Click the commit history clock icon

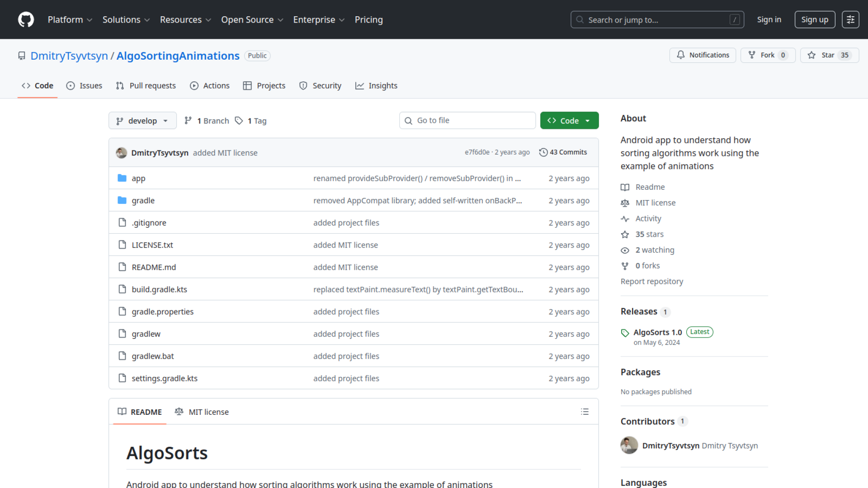coord(543,152)
